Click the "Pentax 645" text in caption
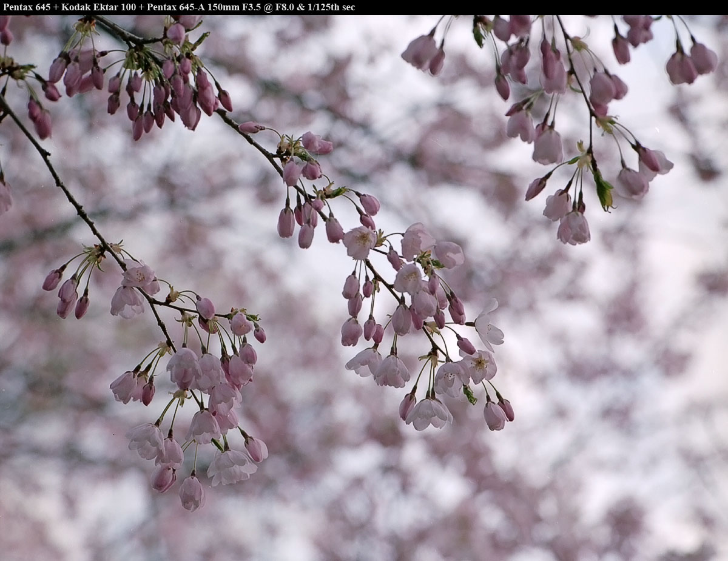 coord(26,7)
